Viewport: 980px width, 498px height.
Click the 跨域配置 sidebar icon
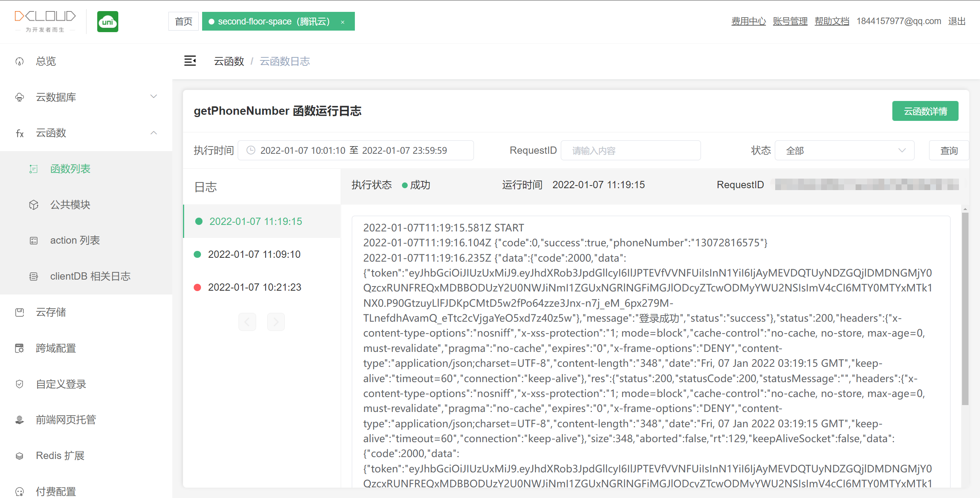pyautogui.click(x=20, y=348)
